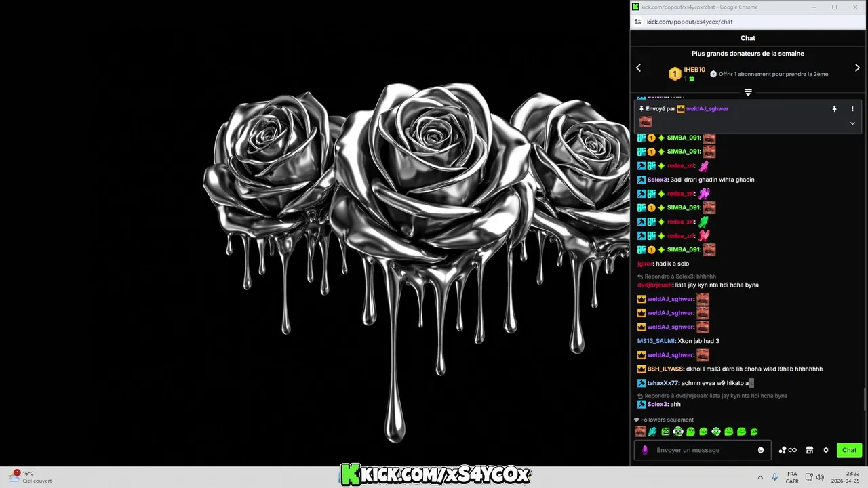
Task: Click 'Followers seulement' label
Action: pos(667,420)
